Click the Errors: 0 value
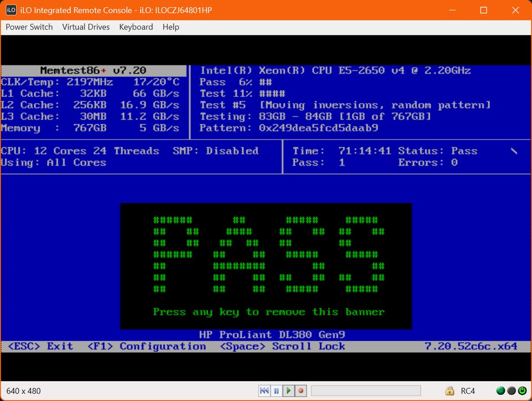This screenshot has width=532, height=401. click(428, 163)
